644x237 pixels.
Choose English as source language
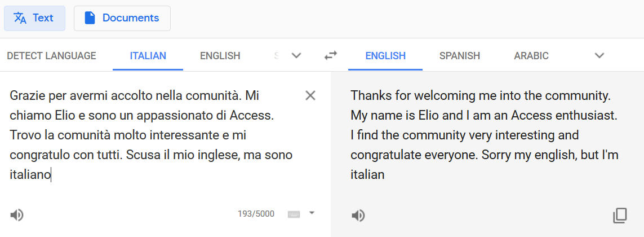pos(220,56)
